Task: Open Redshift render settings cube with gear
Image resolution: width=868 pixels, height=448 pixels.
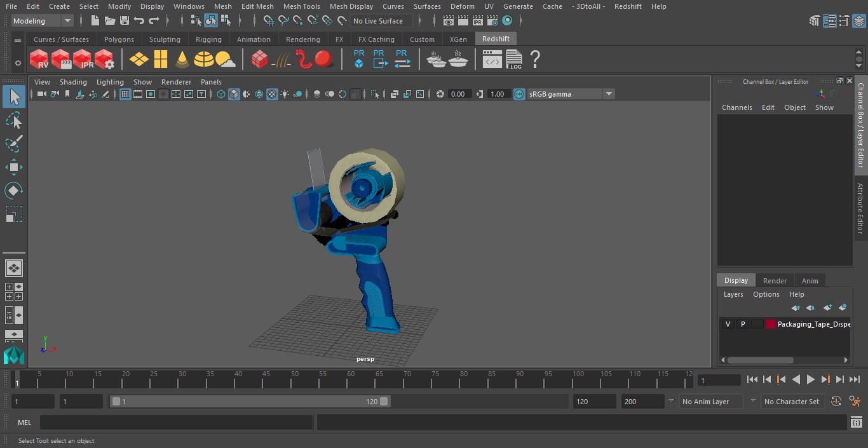Action: coord(104,60)
